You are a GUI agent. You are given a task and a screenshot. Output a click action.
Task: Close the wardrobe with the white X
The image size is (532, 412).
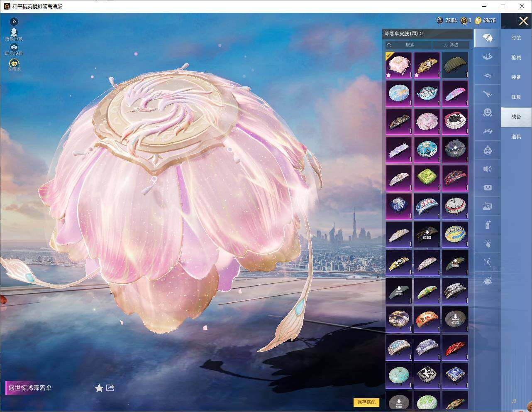(523, 21)
